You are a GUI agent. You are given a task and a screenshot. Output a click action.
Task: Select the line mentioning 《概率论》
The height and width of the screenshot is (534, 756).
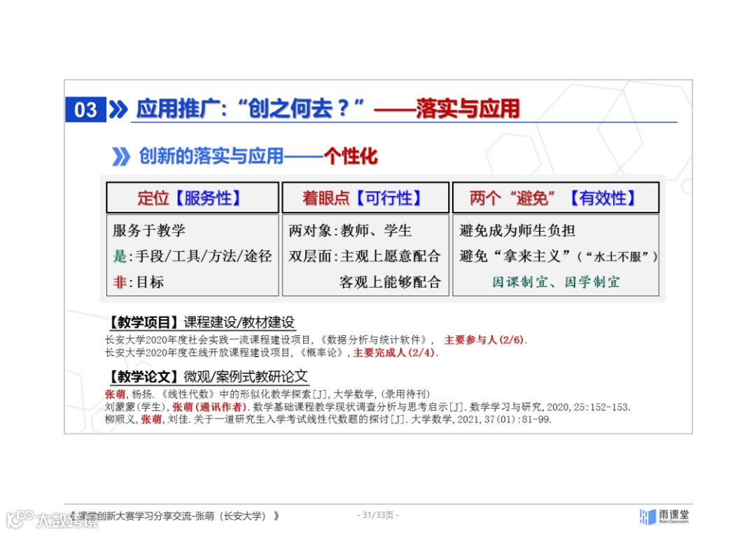click(272, 353)
